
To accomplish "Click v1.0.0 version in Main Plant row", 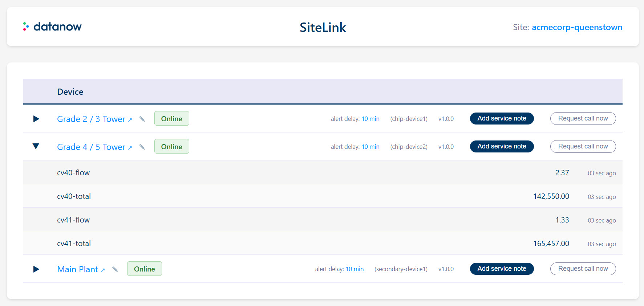I will coord(446,269).
